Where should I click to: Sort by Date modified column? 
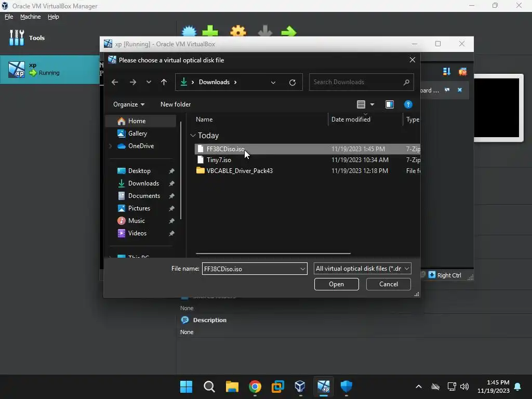click(351, 119)
